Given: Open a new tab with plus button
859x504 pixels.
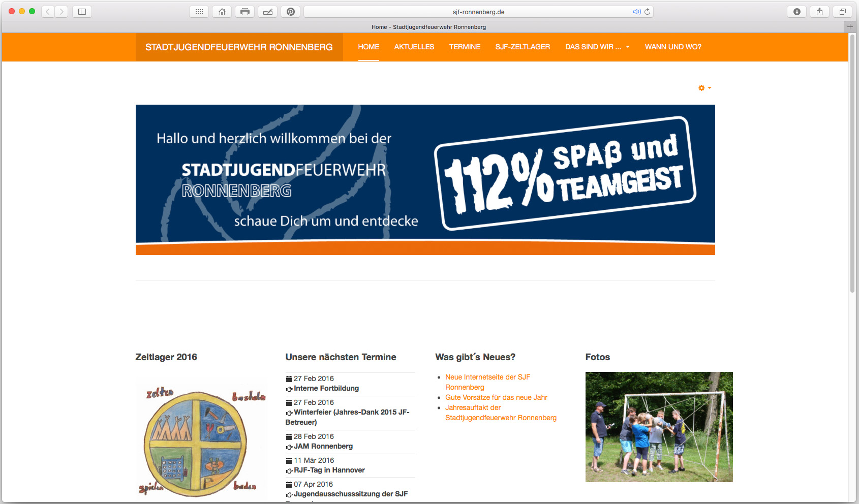Looking at the screenshot, I should [x=850, y=26].
